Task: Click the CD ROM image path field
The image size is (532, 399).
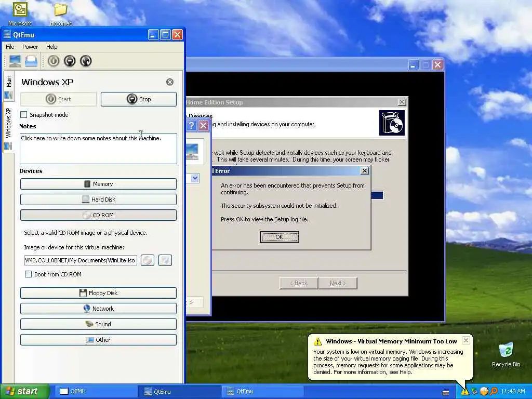Action: [x=81, y=260]
